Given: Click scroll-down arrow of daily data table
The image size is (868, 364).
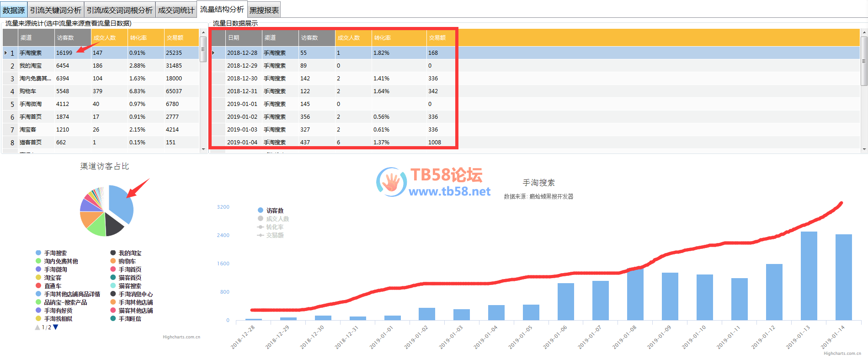Looking at the screenshot, I should click(x=864, y=149).
